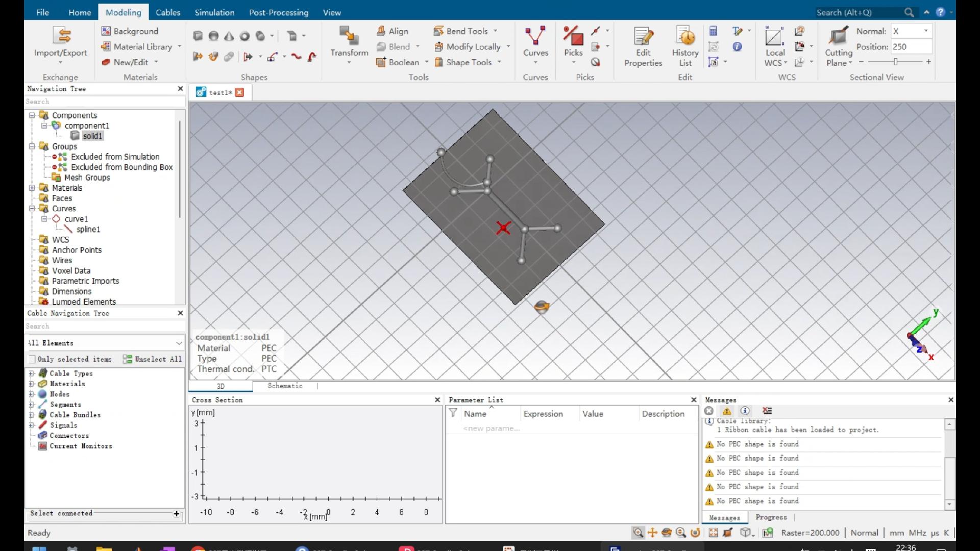Viewport: 980px width, 551px height.
Task: Open the Normal axis dropdown
Action: tap(925, 31)
